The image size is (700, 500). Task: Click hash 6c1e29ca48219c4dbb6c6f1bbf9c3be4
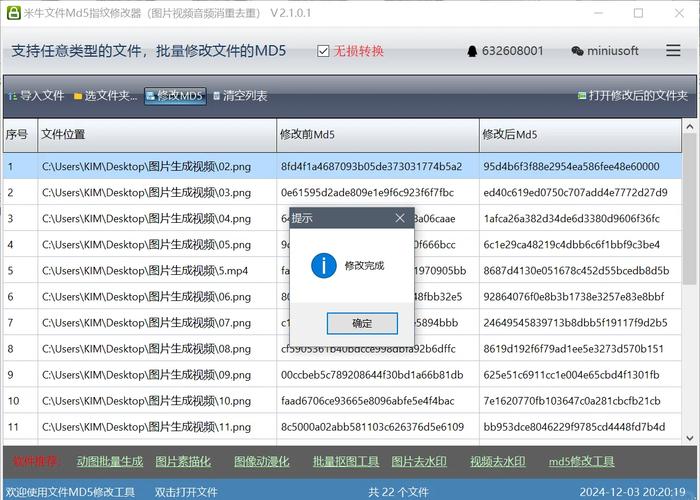click(571, 245)
